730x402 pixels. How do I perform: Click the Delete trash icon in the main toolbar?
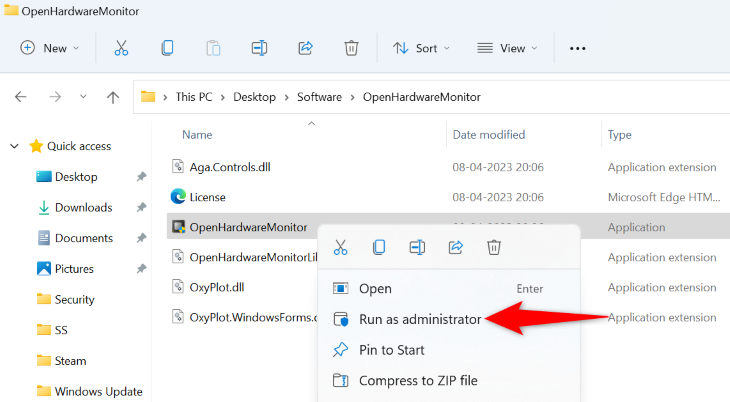pyautogui.click(x=351, y=48)
